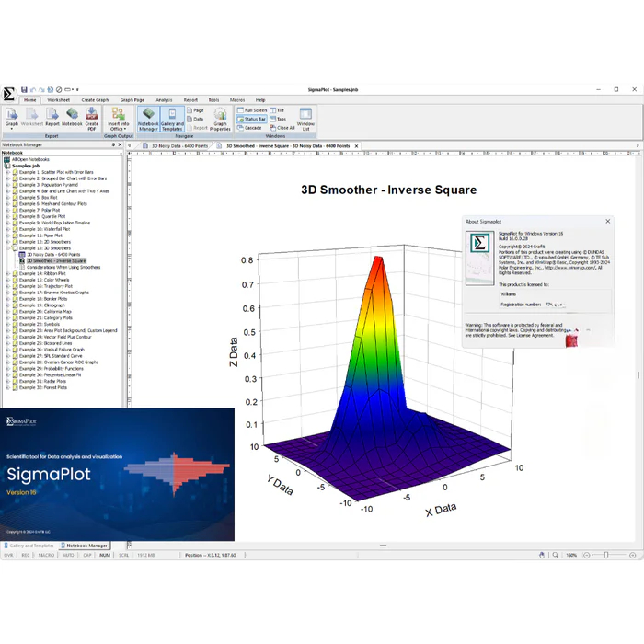Open the Create Graph ribbon tab

pyautogui.click(x=95, y=99)
